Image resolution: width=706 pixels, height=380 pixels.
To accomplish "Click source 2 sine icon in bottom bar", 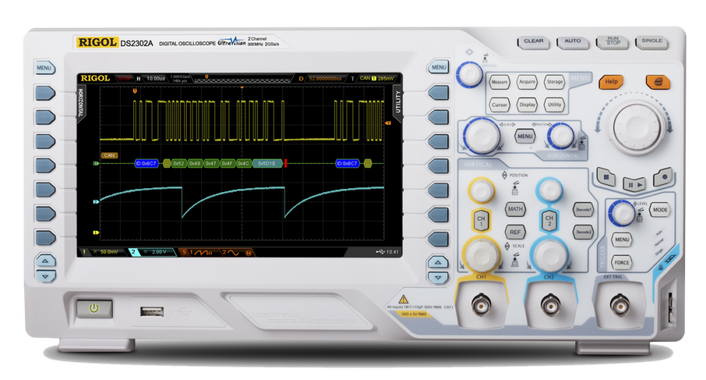I will (x=233, y=253).
